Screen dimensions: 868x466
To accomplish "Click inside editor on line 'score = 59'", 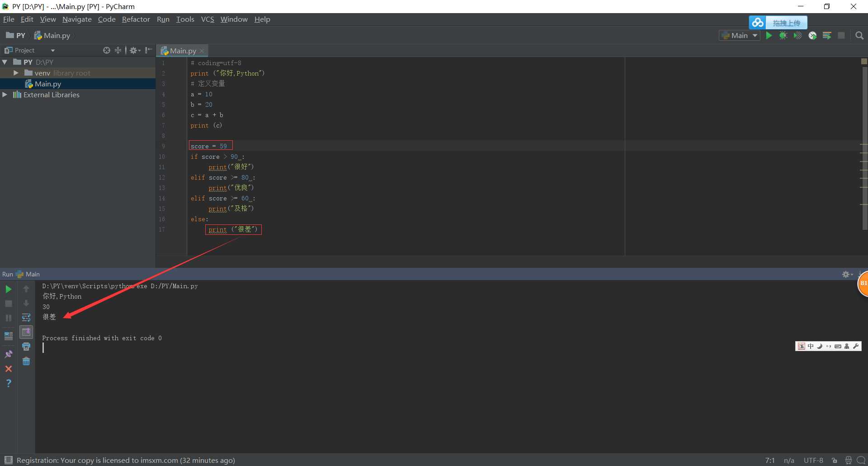I will pyautogui.click(x=209, y=146).
